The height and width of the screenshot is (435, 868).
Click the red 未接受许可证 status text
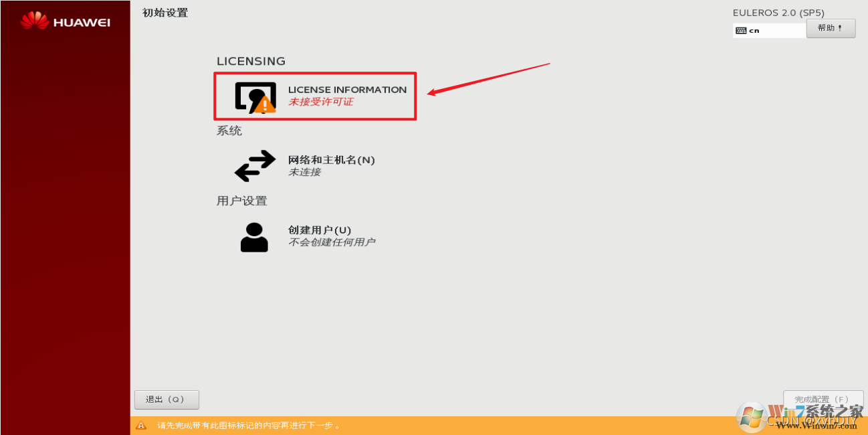click(320, 102)
